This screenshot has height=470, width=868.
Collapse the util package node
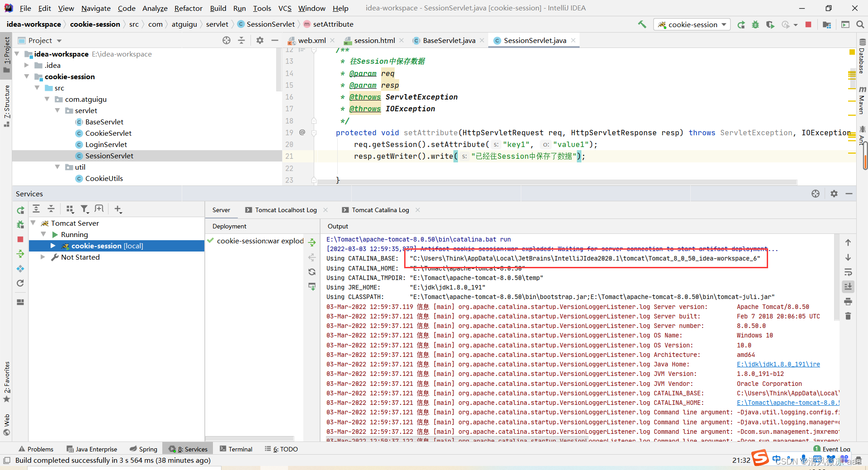57,167
